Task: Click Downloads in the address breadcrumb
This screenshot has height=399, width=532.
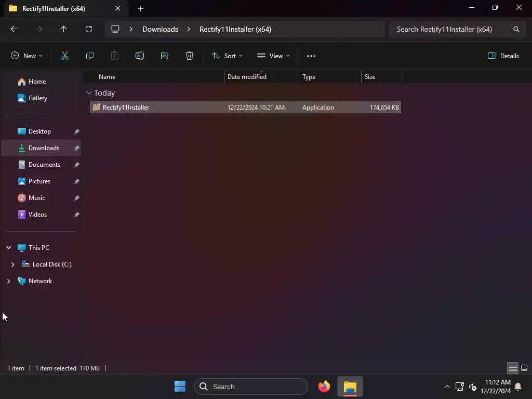Action: pyautogui.click(x=160, y=29)
